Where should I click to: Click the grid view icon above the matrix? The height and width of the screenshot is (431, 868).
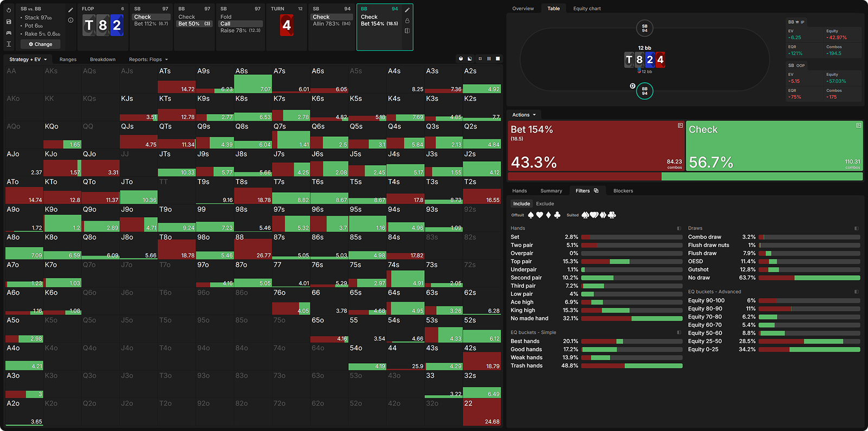pos(489,59)
